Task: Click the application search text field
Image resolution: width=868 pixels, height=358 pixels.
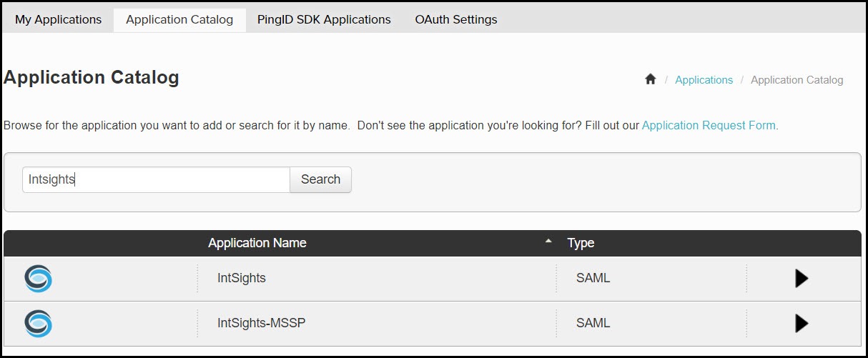Action: (156, 179)
